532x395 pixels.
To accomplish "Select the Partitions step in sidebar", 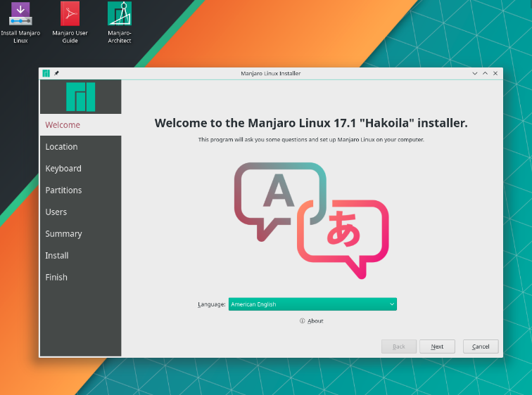I will [81, 190].
